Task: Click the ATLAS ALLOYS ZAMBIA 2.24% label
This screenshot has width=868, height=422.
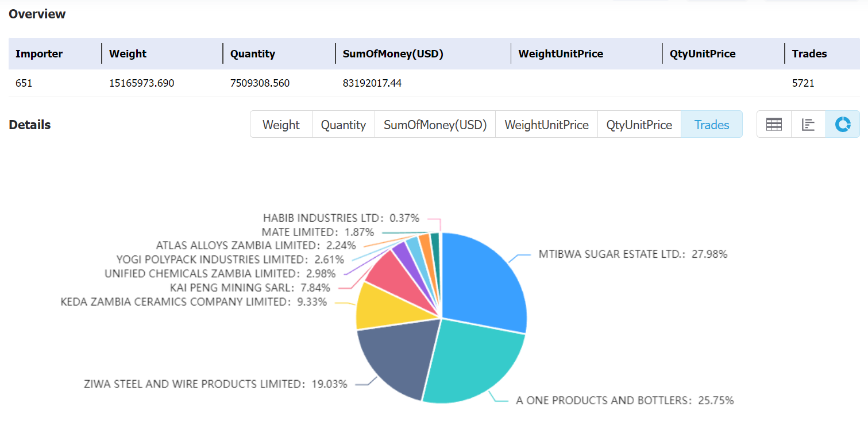Action: [256, 246]
